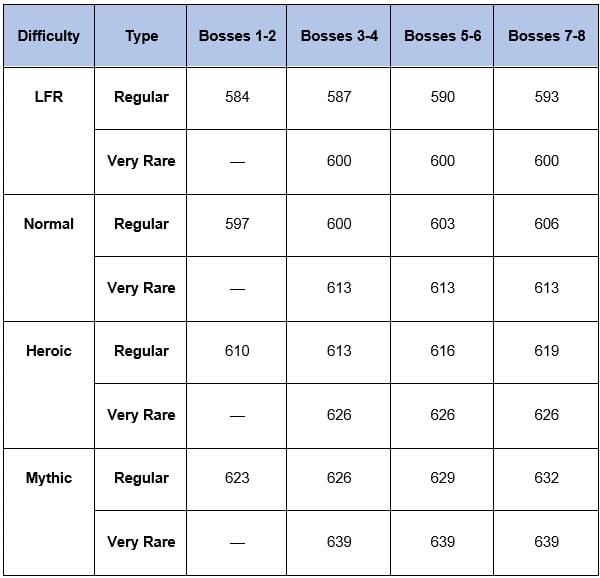Select the Mythic difficulty label
This screenshot has height=578, width=600.
pos(48,478)
